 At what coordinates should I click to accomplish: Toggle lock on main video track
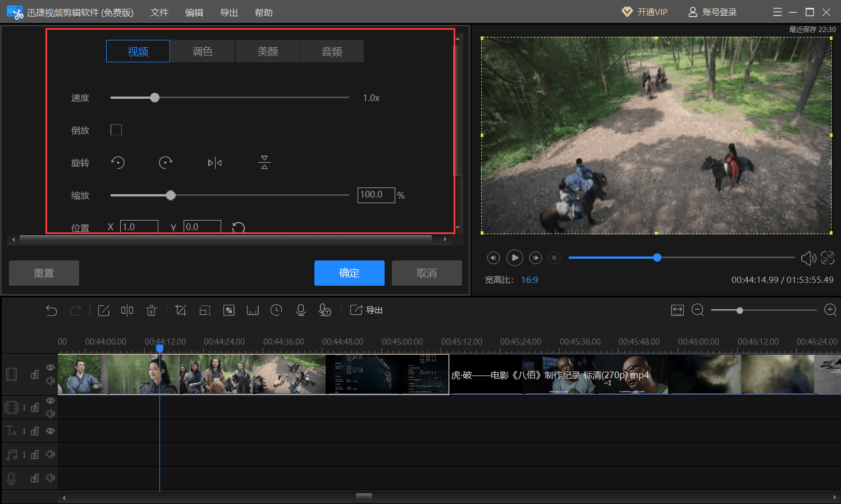[x=35, y=374]
